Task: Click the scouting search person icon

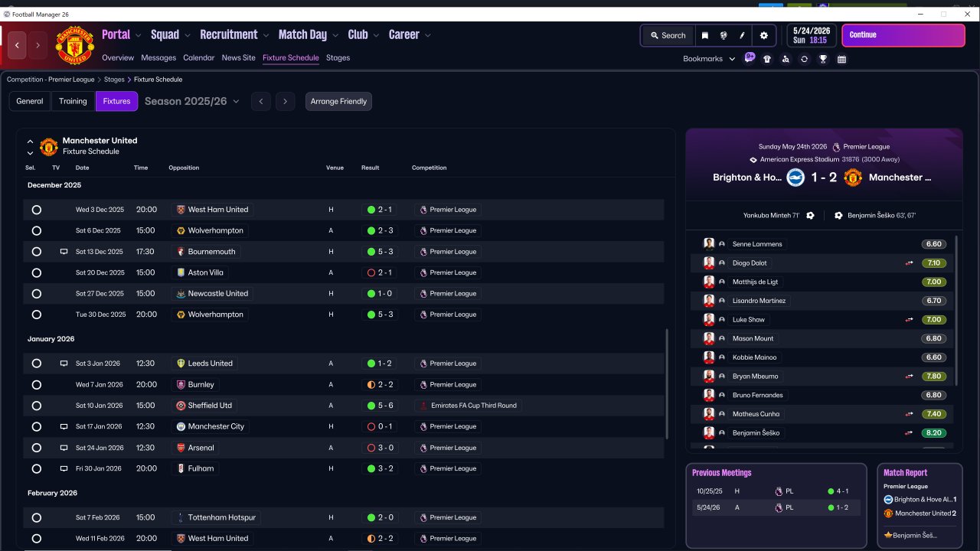Action: 786,59
